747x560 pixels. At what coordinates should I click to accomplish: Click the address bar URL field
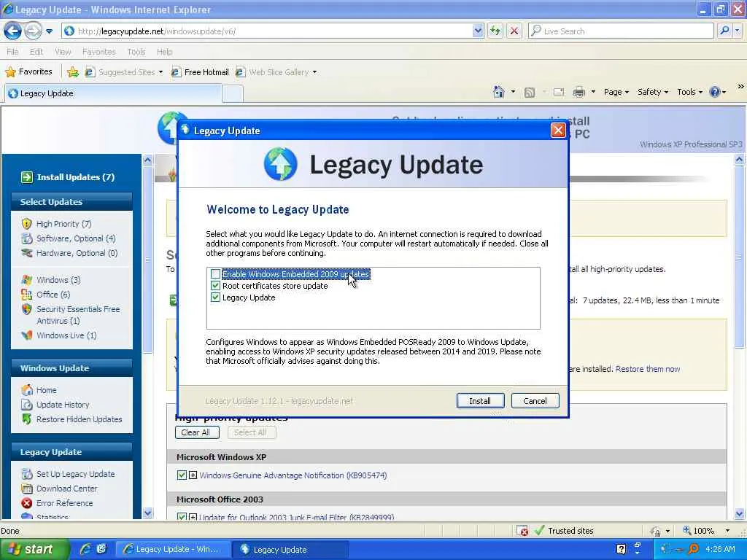point(274,31)
